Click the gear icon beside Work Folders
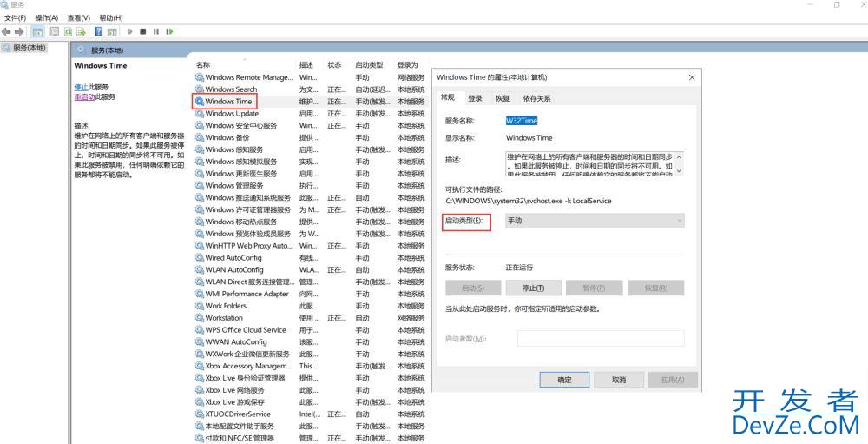The height and width of the screenshot is (444, 868). 200,306
